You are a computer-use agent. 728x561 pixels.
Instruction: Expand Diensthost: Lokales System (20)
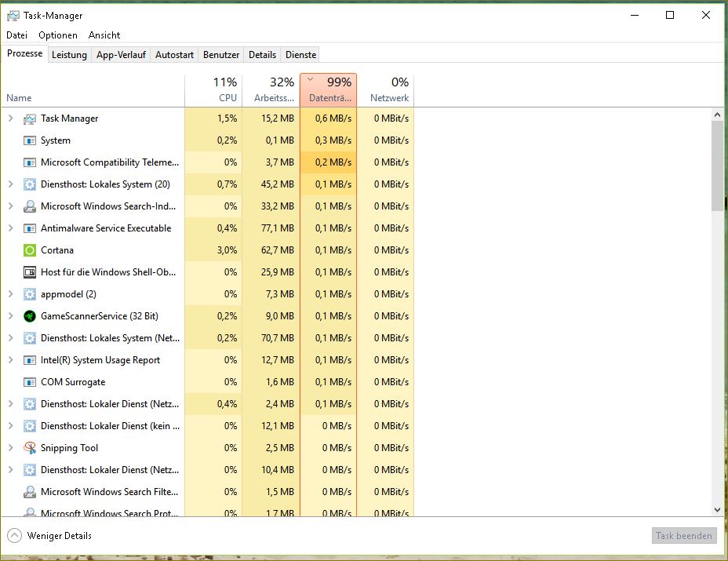(11, 184)
